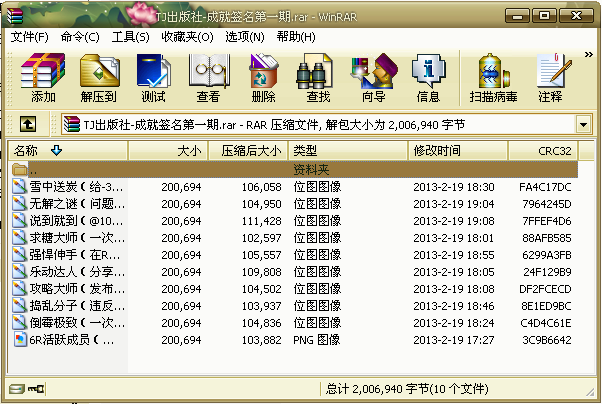Click modified time 2013-2-19 18:55
This screenshot has width=602, height=404.
pos(454,255)
